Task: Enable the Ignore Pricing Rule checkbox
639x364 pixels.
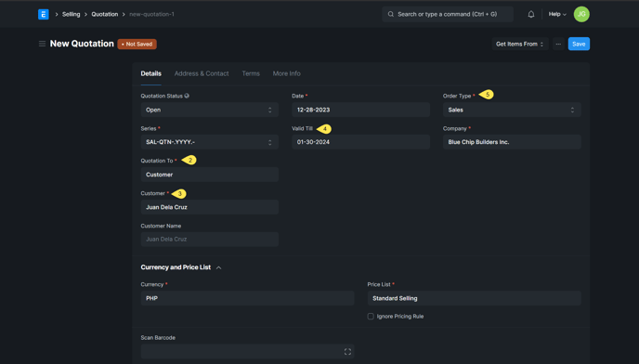Action: point(371,317)
